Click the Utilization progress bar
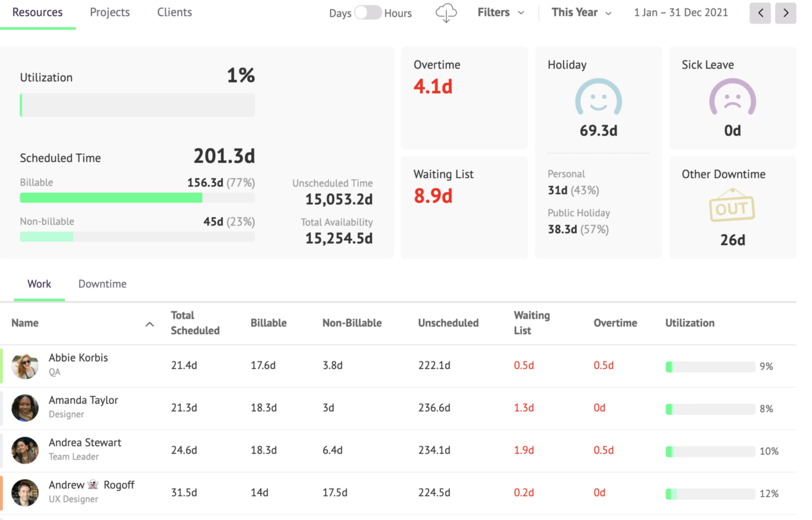 coord(137,105)
